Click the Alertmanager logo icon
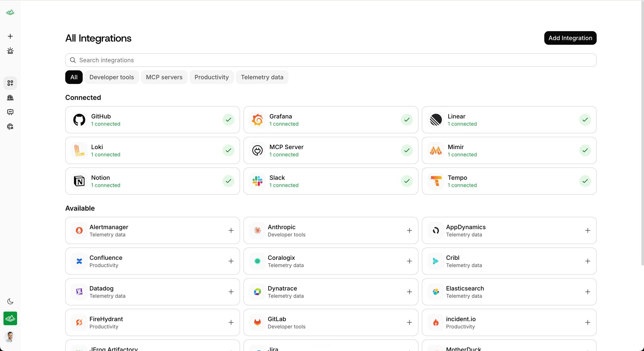Viewport: 644px width, 351px height. [79, 231]
